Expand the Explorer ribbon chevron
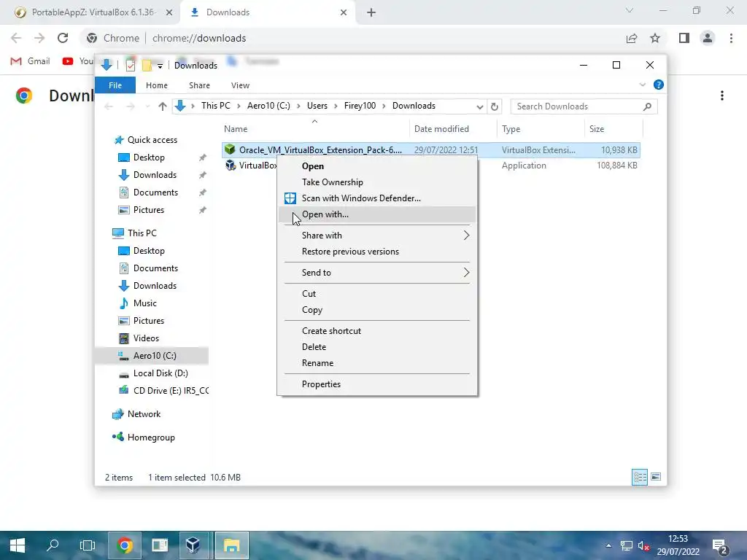The width and height of the screenshot is (747, 560). (642, 85)
